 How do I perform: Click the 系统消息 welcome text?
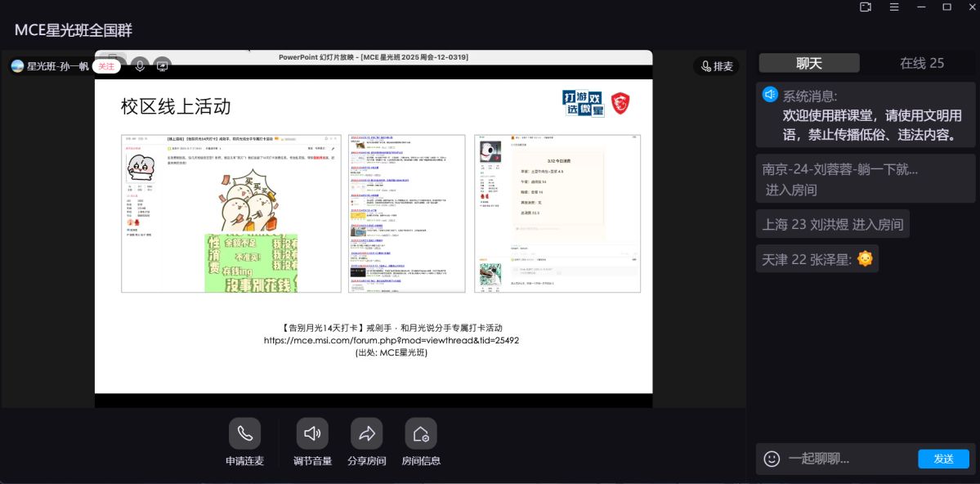click(872, 125)
